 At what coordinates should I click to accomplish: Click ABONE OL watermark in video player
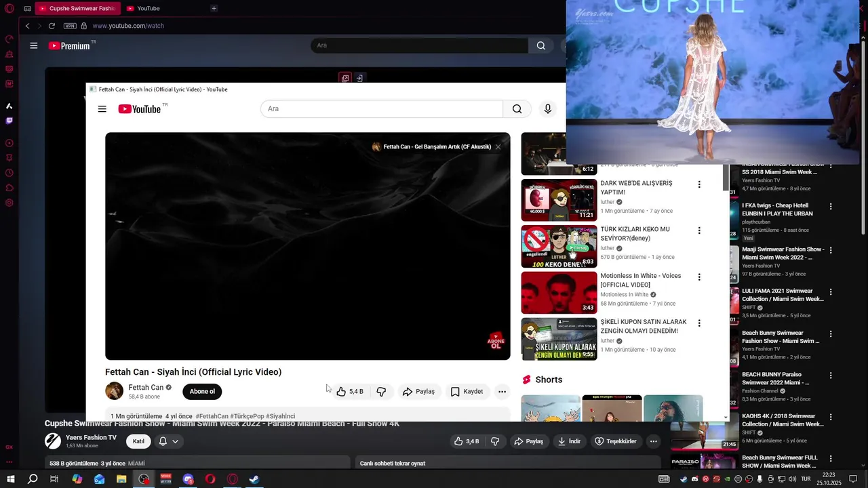[x=496, y=341]
